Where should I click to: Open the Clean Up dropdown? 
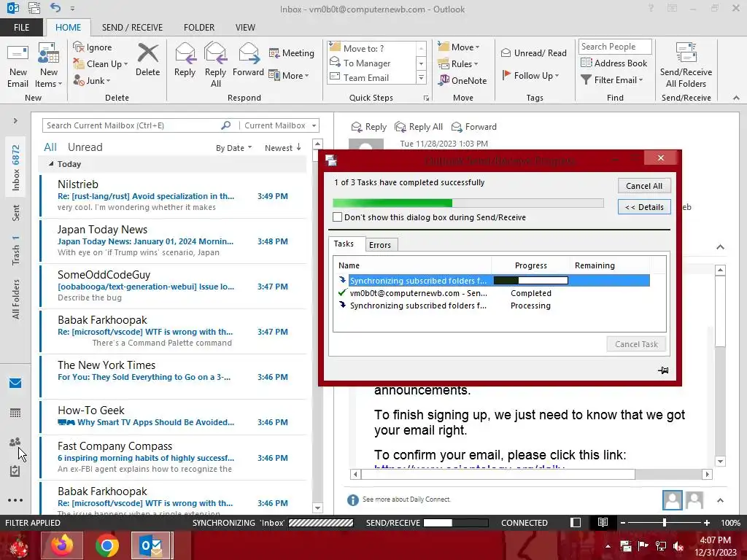pyautogui.click(x=101, y=64)
